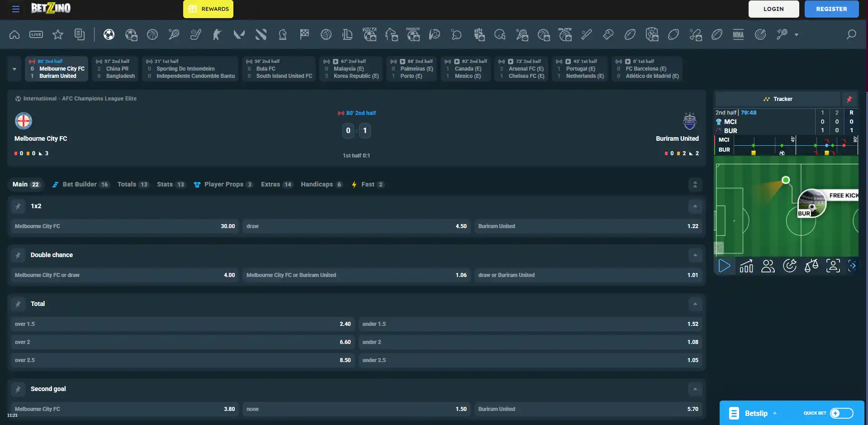Pin the 1x2 market
Screen dimensions: 868x425
point(18,206)
